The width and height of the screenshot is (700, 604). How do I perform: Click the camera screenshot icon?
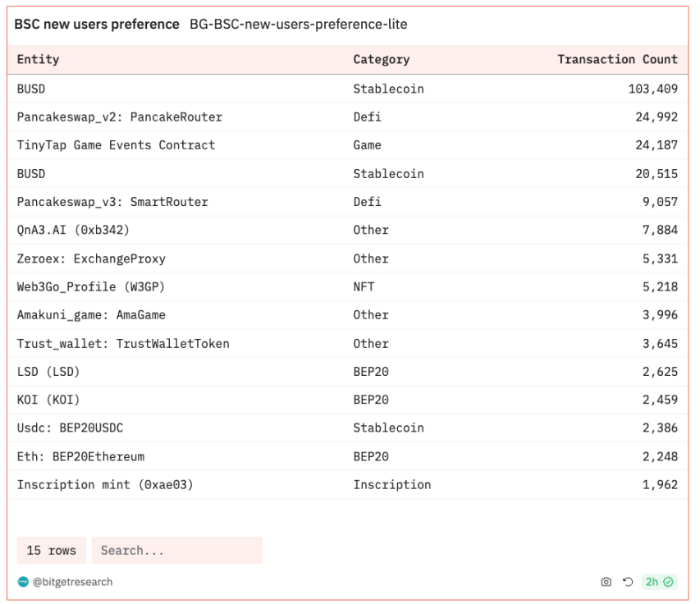tap(606, 582)
